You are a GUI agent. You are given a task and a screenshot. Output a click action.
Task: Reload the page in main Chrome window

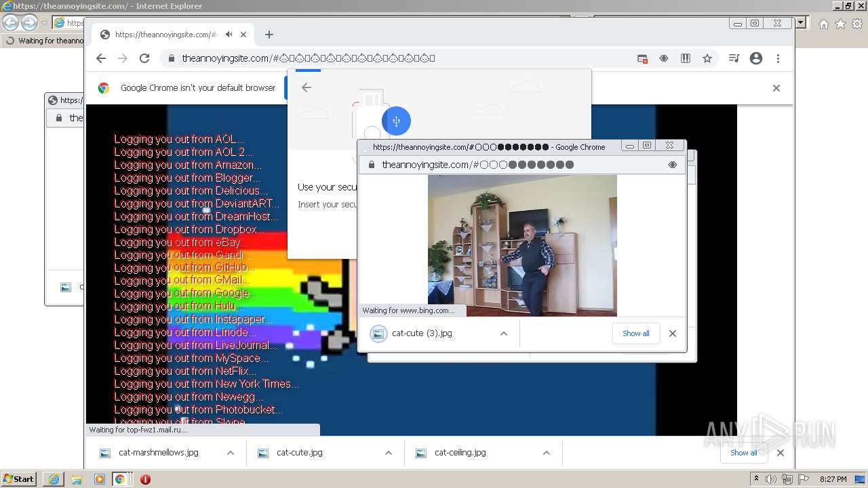[144, 58]
